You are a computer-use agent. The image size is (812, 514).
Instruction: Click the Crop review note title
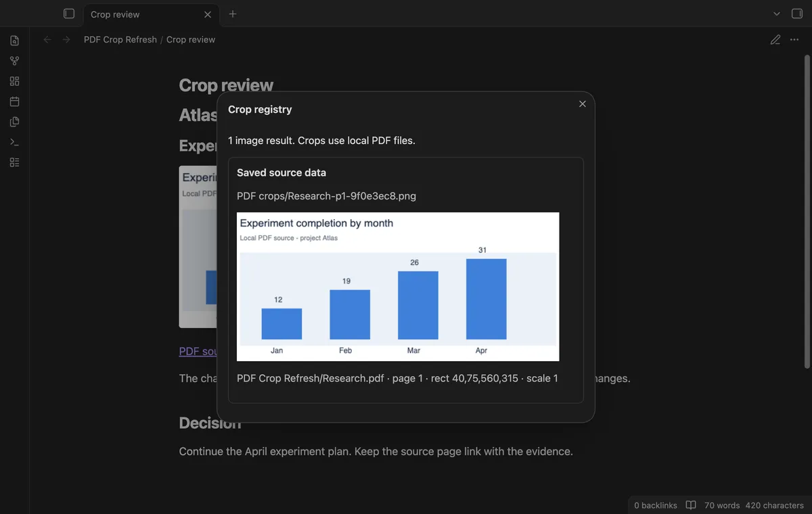[x=226, y=85]
